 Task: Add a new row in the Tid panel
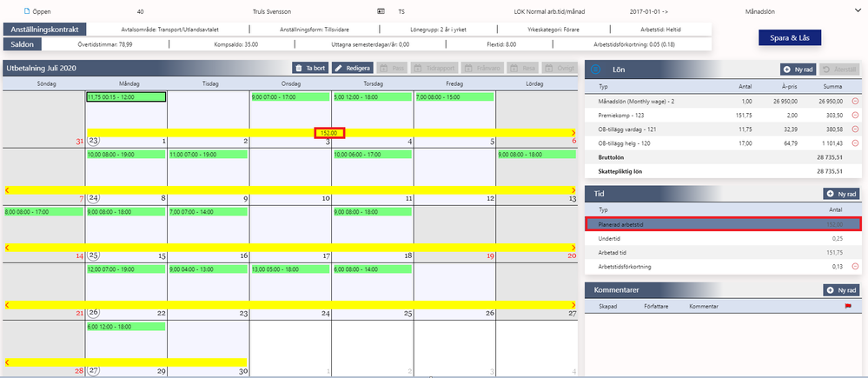(x=842, y=194)
